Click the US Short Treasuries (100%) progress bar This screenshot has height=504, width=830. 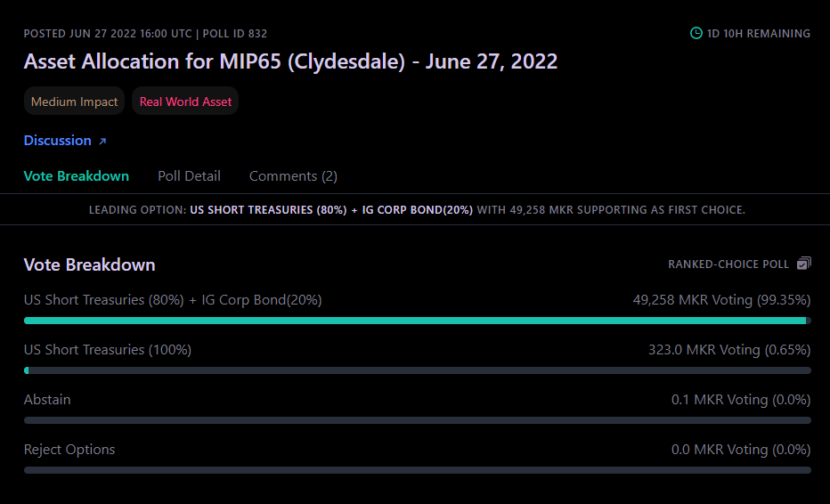pyautogui.click(x=417, y=370)
